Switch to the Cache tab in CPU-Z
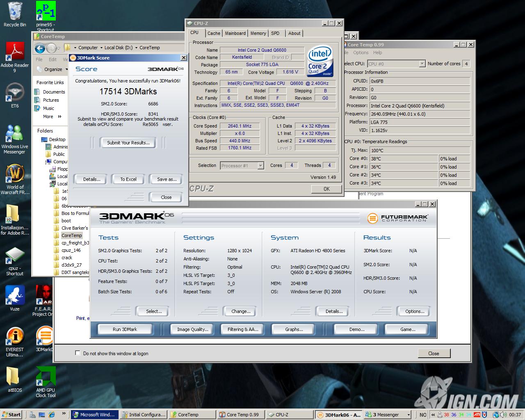Image resolution: width=525 pixels, height=420 pixels. [214, 33]
